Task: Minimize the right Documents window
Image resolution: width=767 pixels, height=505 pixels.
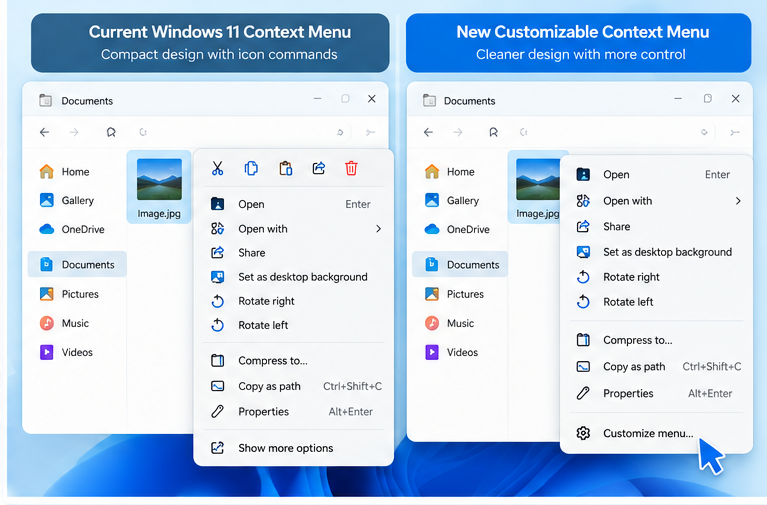Action: click(x=678, y=99)
